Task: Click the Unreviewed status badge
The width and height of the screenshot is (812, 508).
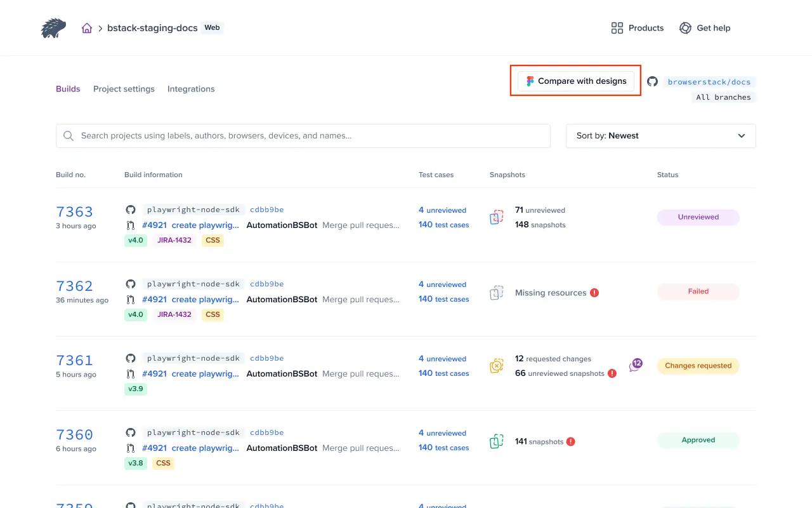Action: click(698, 217)
